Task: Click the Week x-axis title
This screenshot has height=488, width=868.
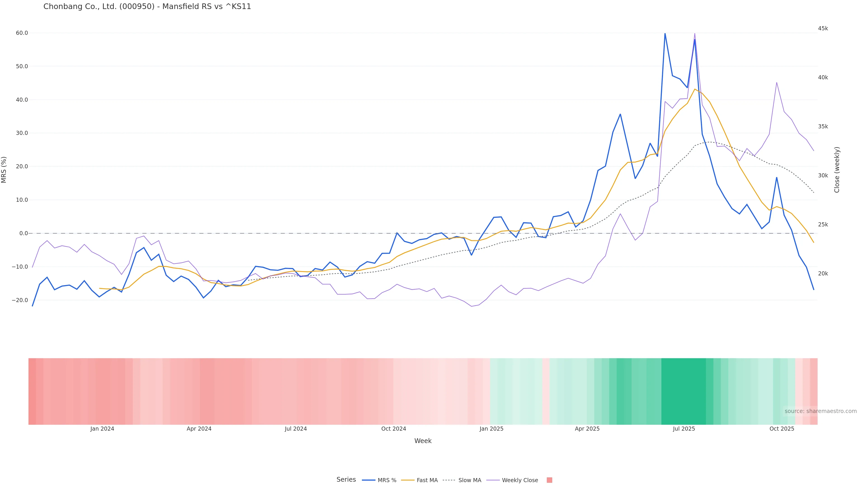Action: tap(423, 441)
